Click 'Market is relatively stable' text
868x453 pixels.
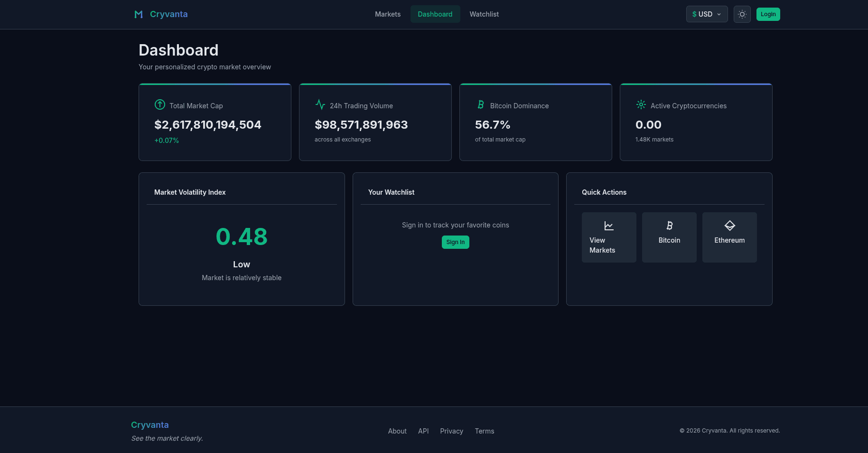click(x=242, y=278)
